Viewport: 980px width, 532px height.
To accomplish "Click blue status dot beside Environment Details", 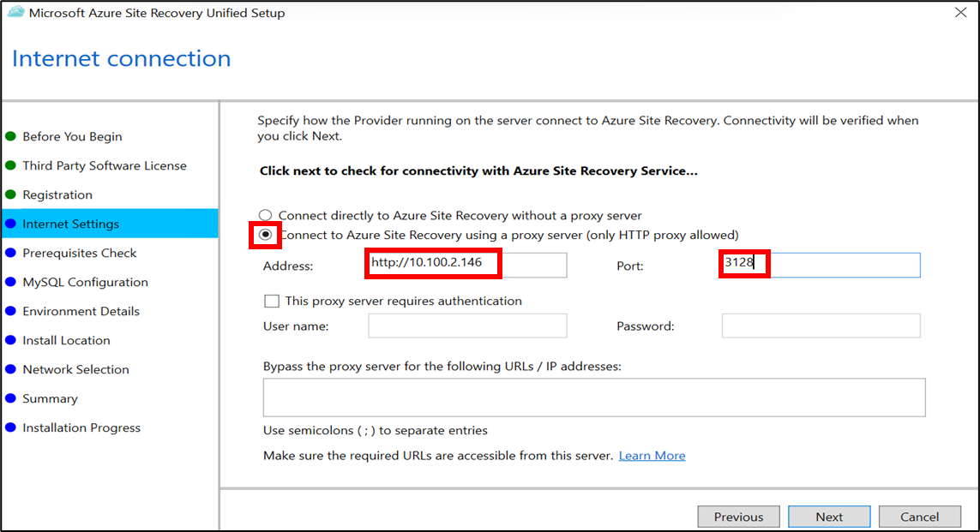I will coord(10,311).
